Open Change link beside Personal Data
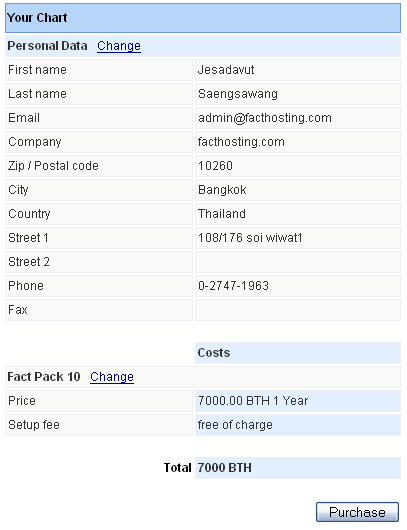Screen dimensions: 407x530 click(119, 46)
